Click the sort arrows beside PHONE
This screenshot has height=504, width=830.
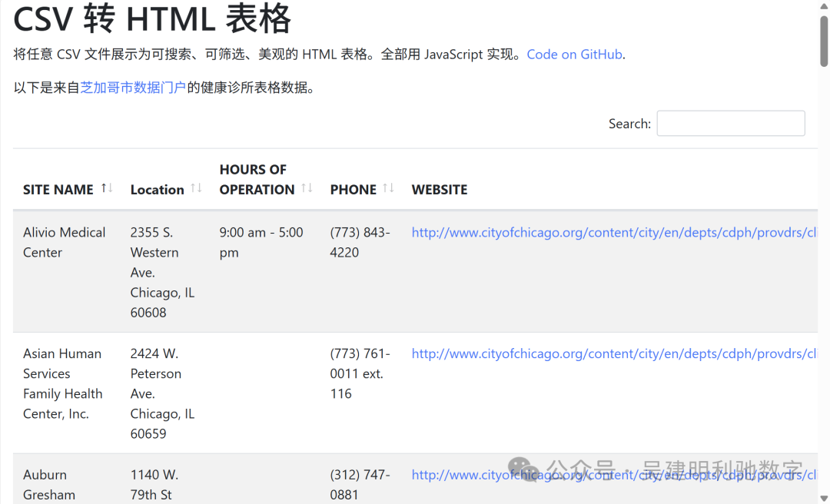tap(389, 187)
